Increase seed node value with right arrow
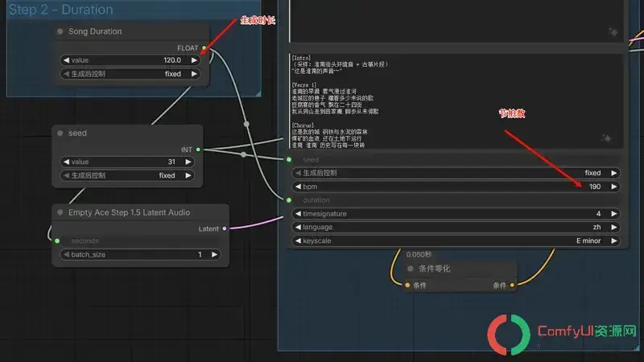644x362 pixels. coord(188,162)
